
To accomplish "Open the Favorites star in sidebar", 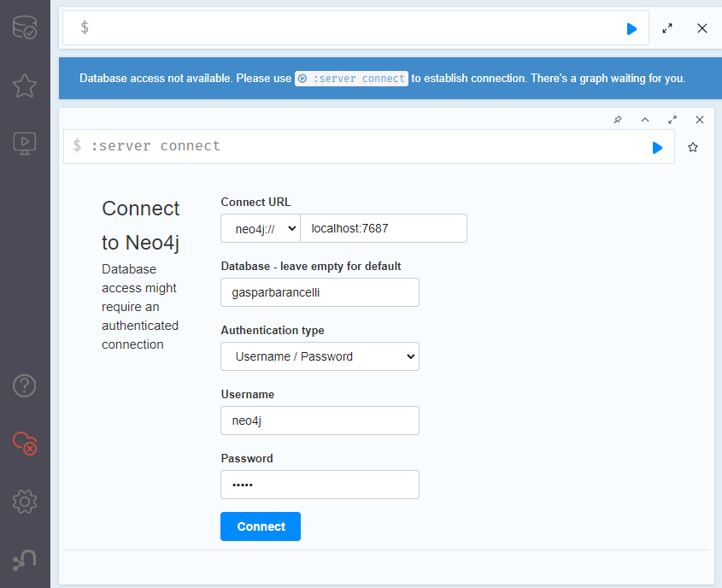I will click(25, 85).
